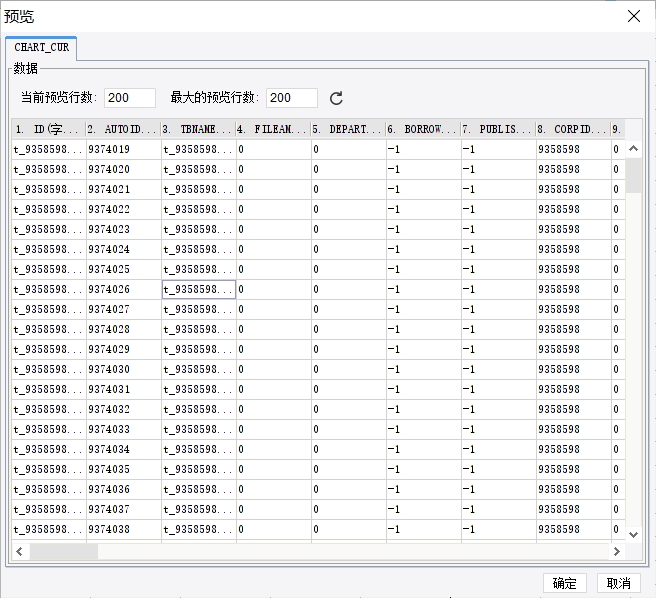Edit the maximum preview row count field

[x=292, y=98]
